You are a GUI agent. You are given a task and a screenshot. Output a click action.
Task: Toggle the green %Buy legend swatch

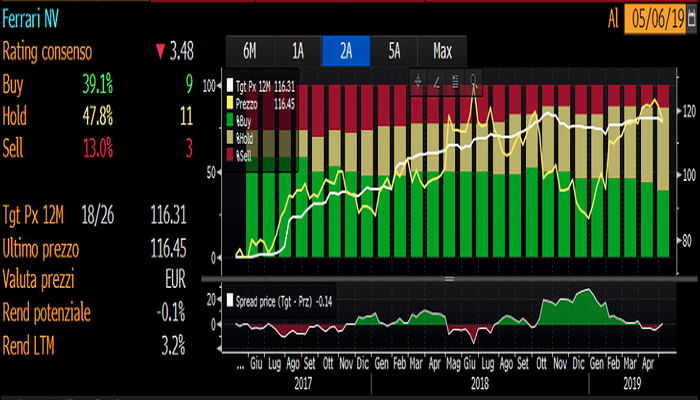[230, 121]
